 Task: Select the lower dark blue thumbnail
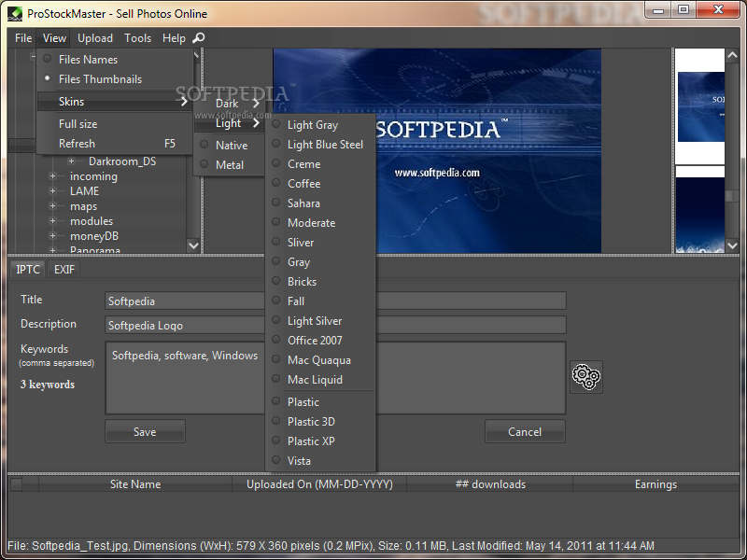point(700,216)
